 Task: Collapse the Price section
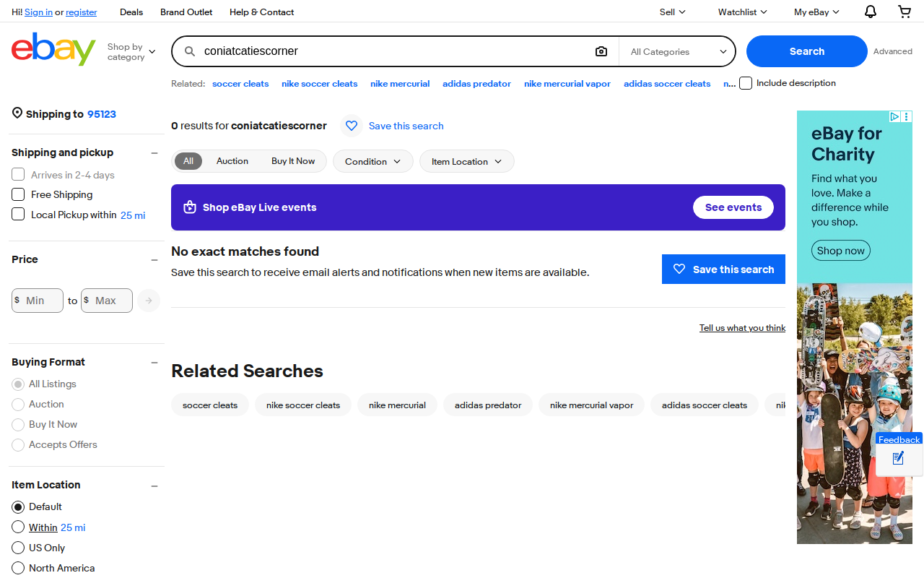coord(154,260)
